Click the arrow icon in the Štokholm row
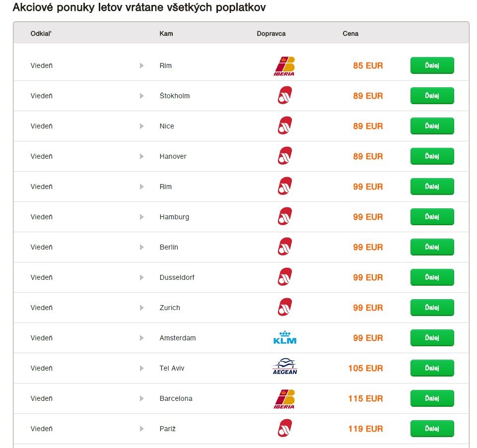 (x=141, y=96)
